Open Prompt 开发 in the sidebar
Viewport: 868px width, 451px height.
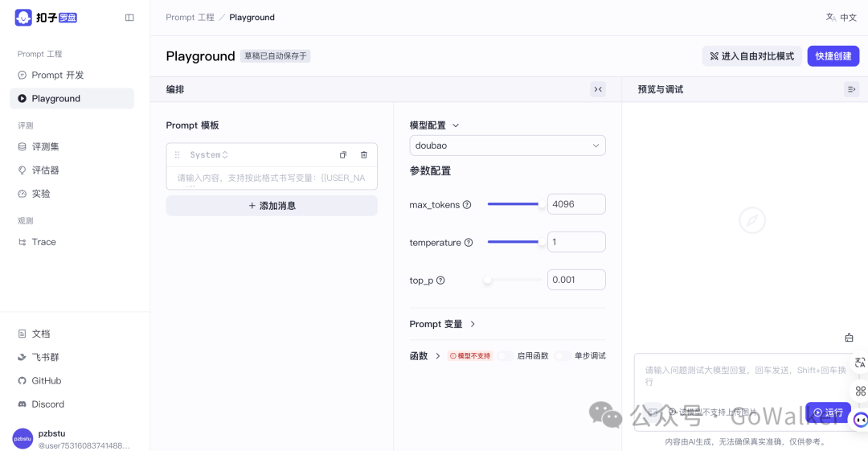coord(72,75)
